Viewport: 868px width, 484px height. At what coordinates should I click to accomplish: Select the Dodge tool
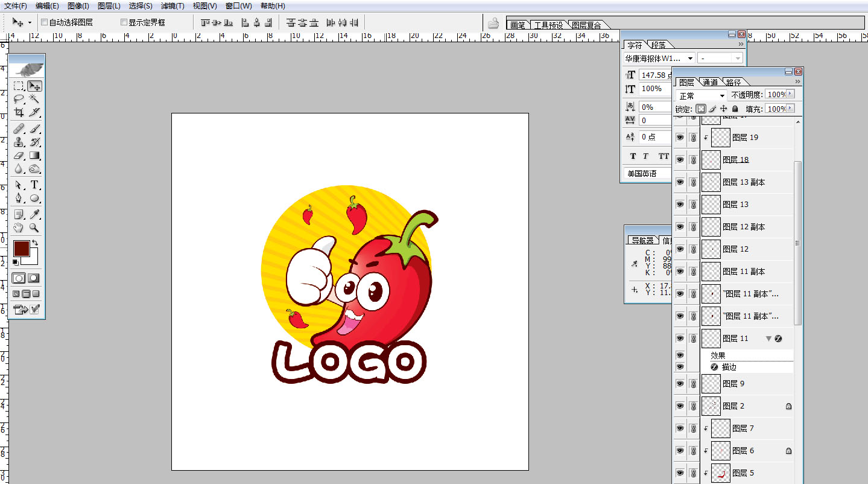34,169
